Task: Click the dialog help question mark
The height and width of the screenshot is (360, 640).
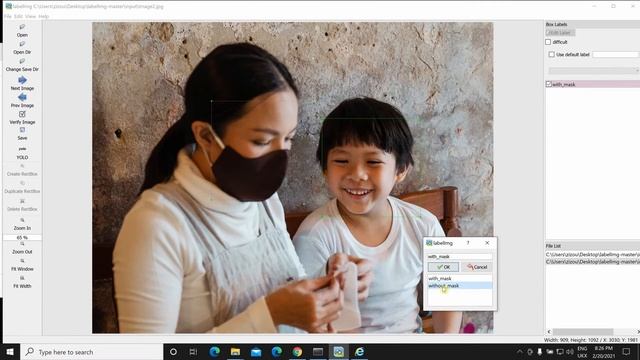Action: [468, 243]
